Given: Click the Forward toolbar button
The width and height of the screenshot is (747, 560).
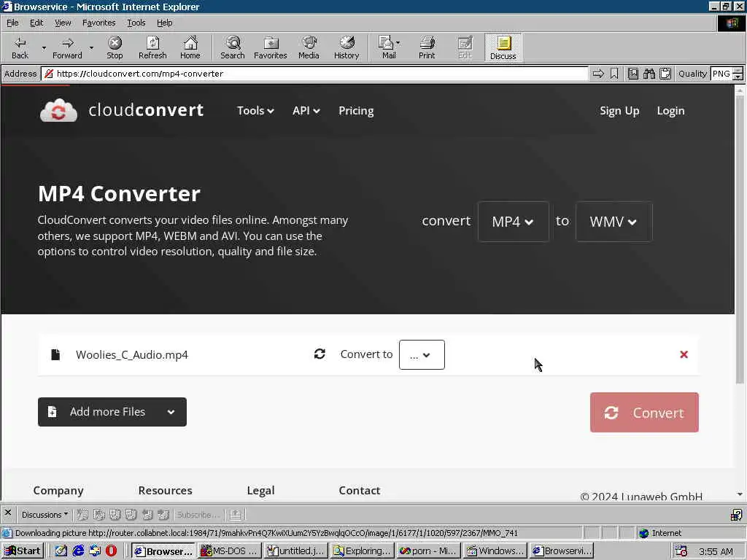Looking at the screenshot, I should click(67, 47).
